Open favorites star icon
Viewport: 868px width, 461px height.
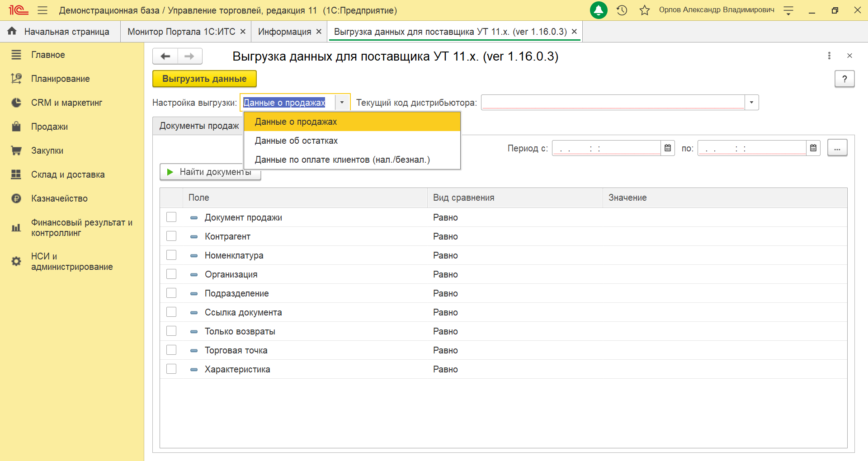[645, 10]
